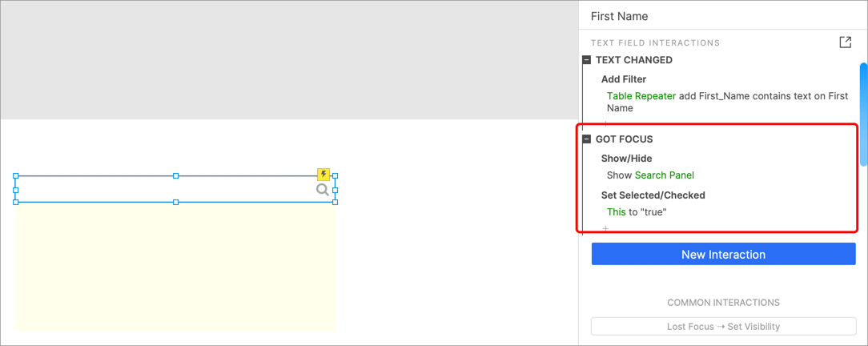Click the plus under Add Filter action
Screen dimensions: 868x346
(x=605, y=123)
